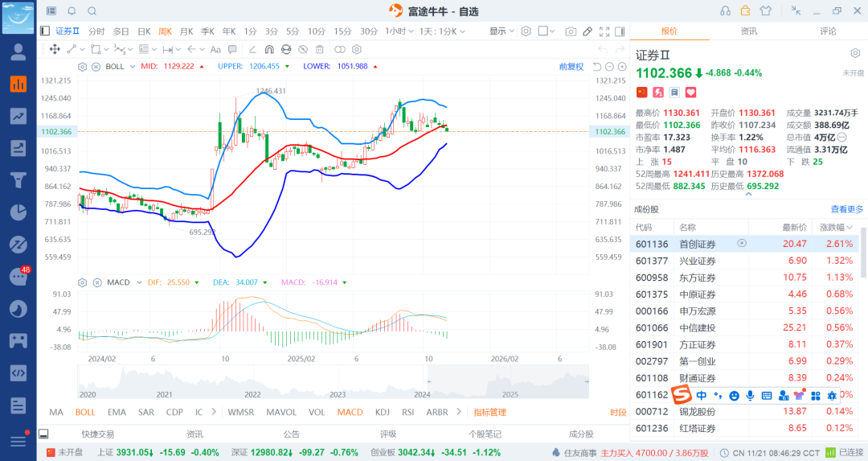Click the 查看更多 link
The height and width of the screenshot is (461, 868).
pyautogui.click(x=847, y=209)
